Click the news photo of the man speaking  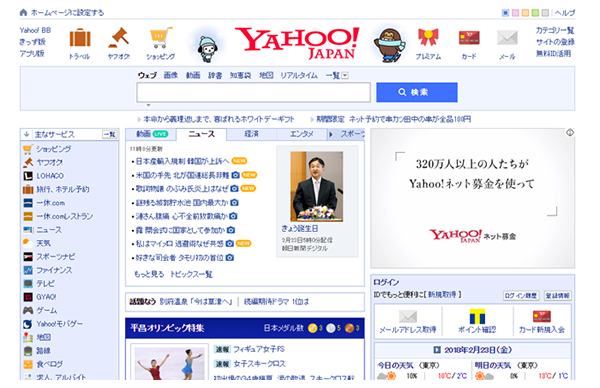coord(316,187)
